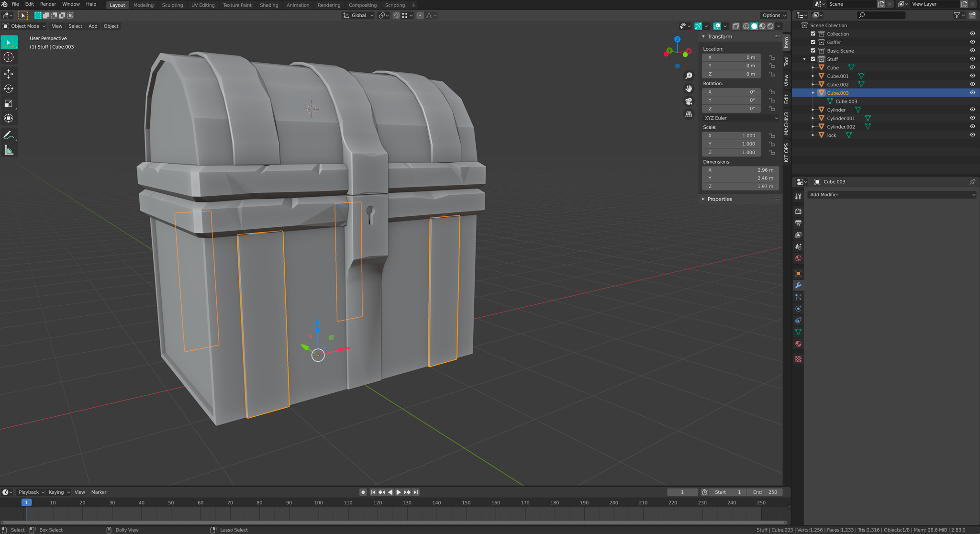Click the Cursor tool icon
Screen dimensions: 980x534
(x=9, y=57)
